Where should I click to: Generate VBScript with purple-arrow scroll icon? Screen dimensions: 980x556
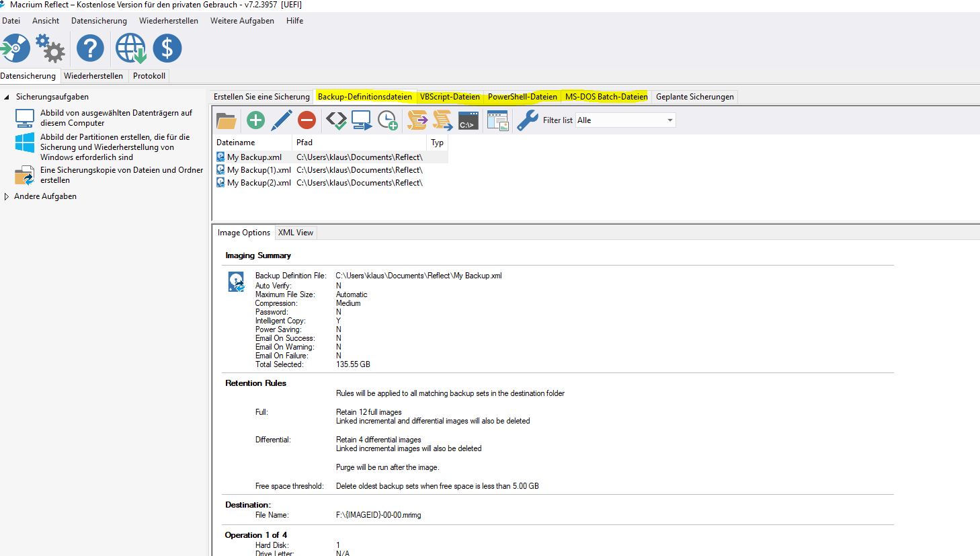tap(417, 120)
